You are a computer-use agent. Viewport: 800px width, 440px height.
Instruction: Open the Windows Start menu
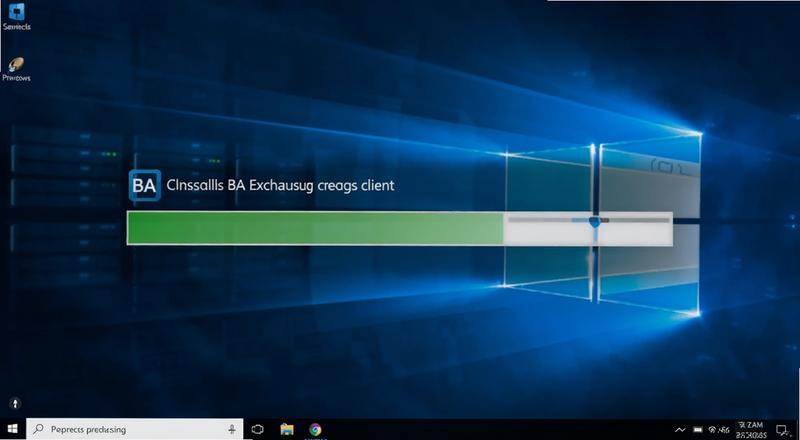(13, 429)
